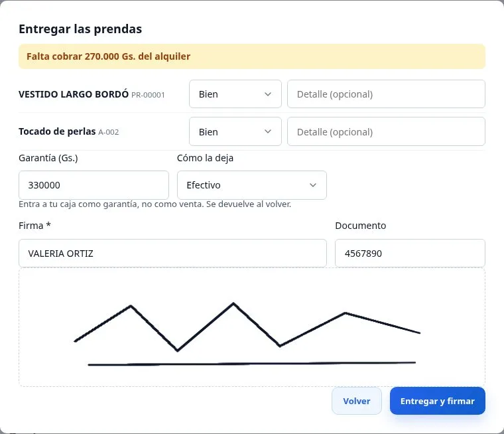Click the Documento label
504x434 pixels.
pos(360,226)
